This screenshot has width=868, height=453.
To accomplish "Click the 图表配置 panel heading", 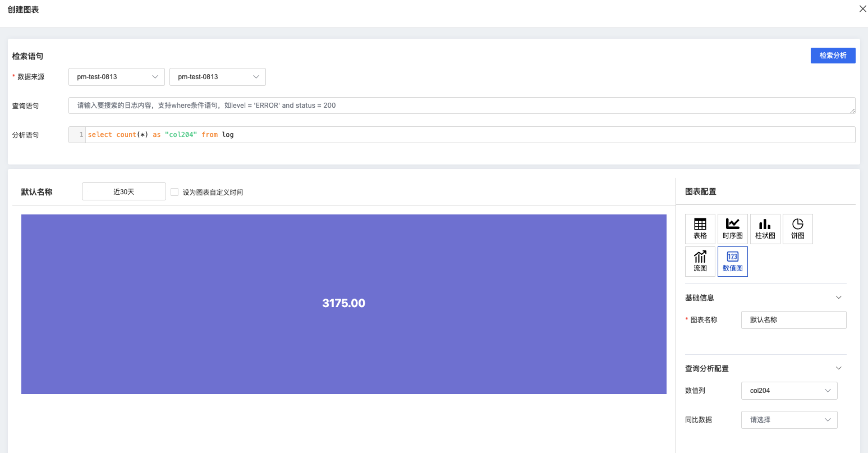I will click(x=701, y=192).
